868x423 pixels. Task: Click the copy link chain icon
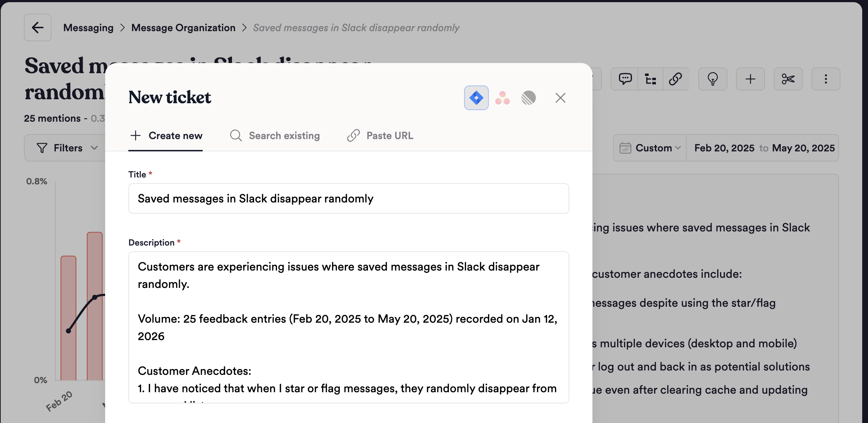675,79
